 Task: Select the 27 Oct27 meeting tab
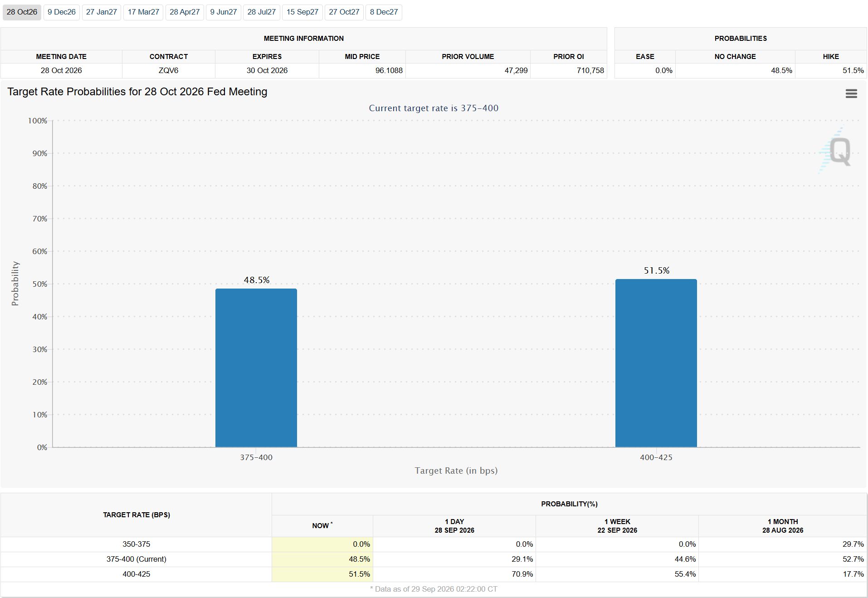pos(344,12)
